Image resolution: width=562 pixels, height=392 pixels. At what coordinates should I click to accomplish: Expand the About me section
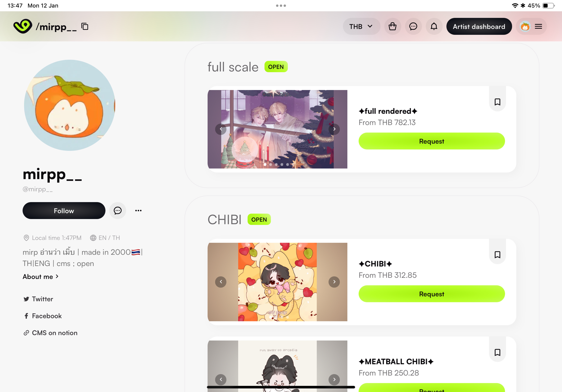[x=41, y=277]
